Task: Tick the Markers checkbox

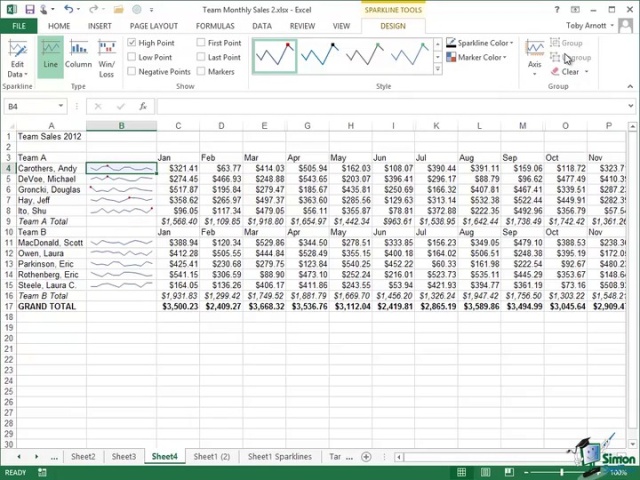Action: (x=201, y=72)
